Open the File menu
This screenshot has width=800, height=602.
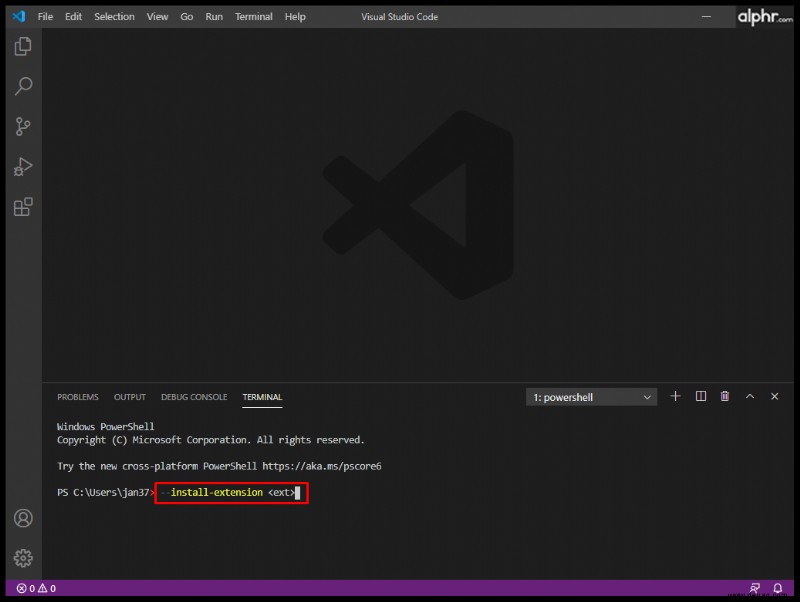tap(45, 17)
